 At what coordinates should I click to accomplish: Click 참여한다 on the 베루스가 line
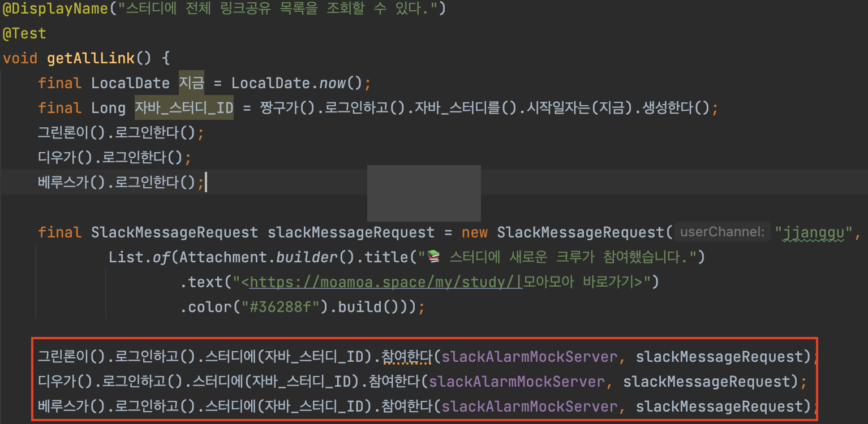(x=407, y=406)
